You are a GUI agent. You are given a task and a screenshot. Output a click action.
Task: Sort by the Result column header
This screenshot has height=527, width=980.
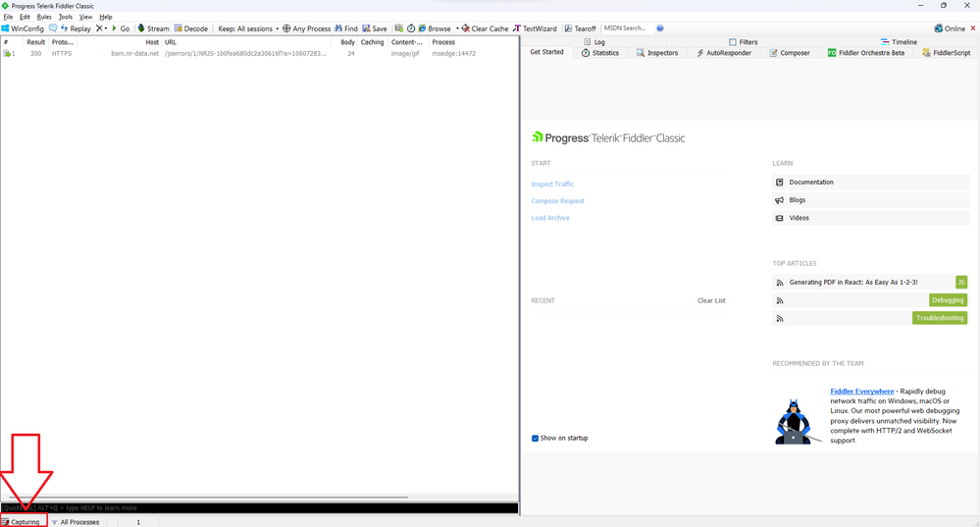(x=35, y=42)
